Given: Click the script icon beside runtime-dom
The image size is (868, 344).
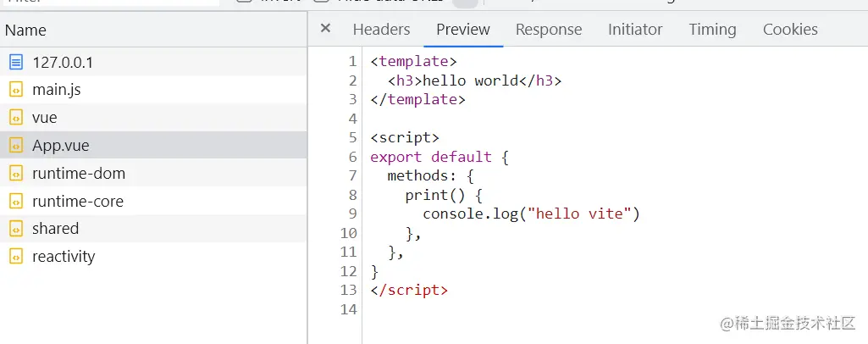Looking at the screenshot, I should 16,174.
